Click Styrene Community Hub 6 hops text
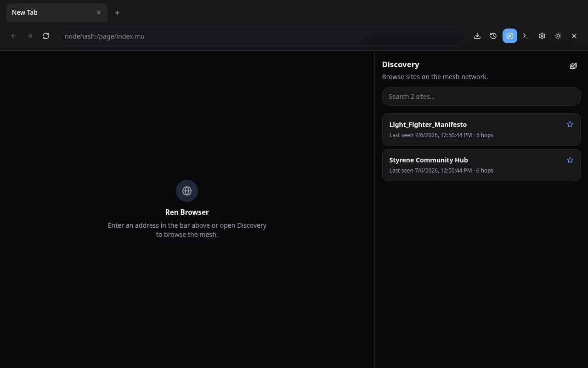 point(441,171)
